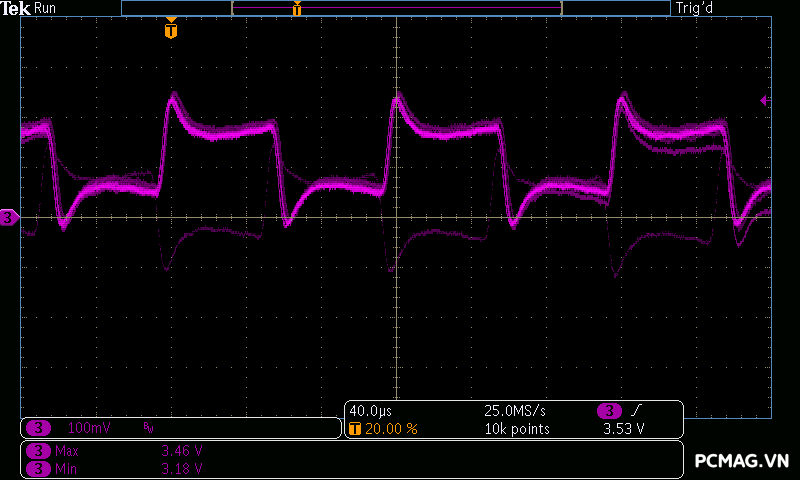
Task: Click the orange trigger position marker T
Action: (171, 30)
